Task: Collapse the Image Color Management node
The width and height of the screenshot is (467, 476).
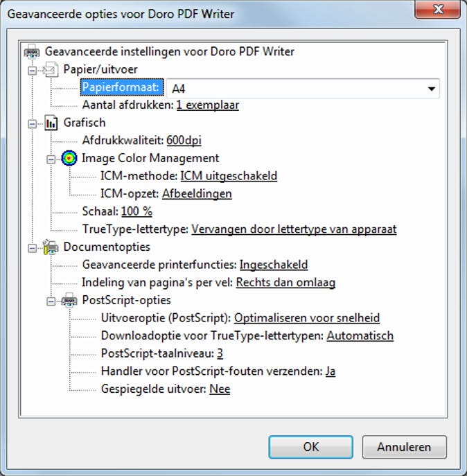Action: 51,159
